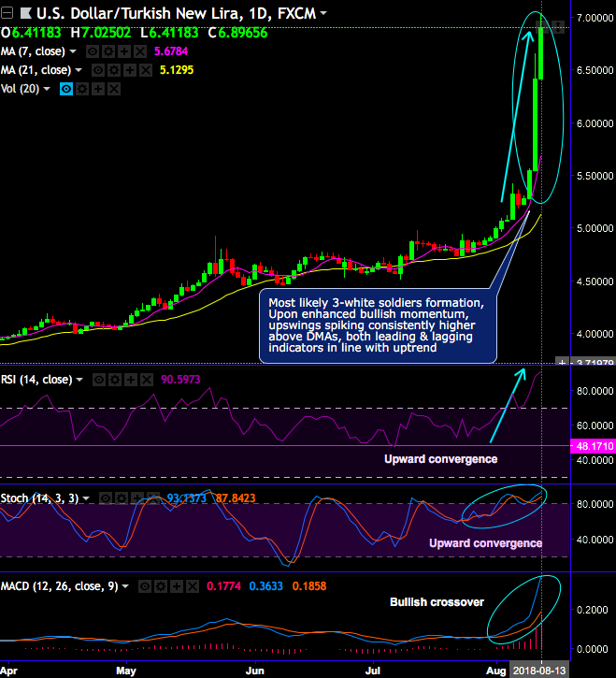
Task: Collapse the chart legend with the minus box icon
Action: point(7,13)
